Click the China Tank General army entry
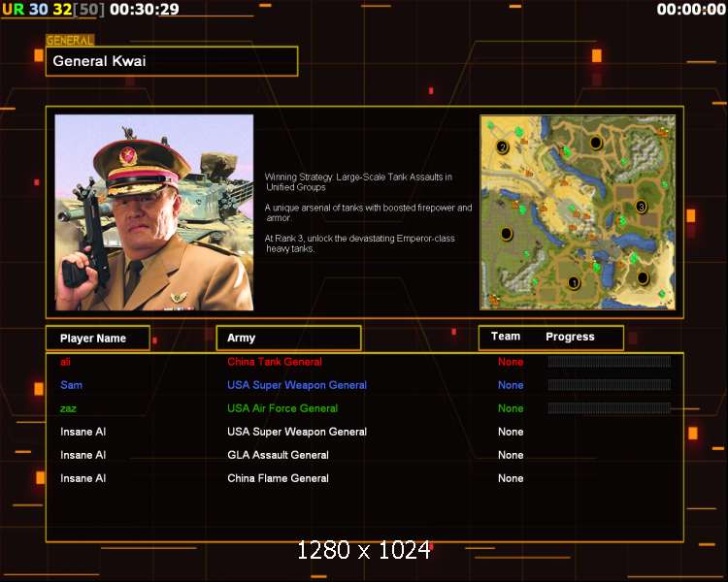 click(x=275, y=362)
